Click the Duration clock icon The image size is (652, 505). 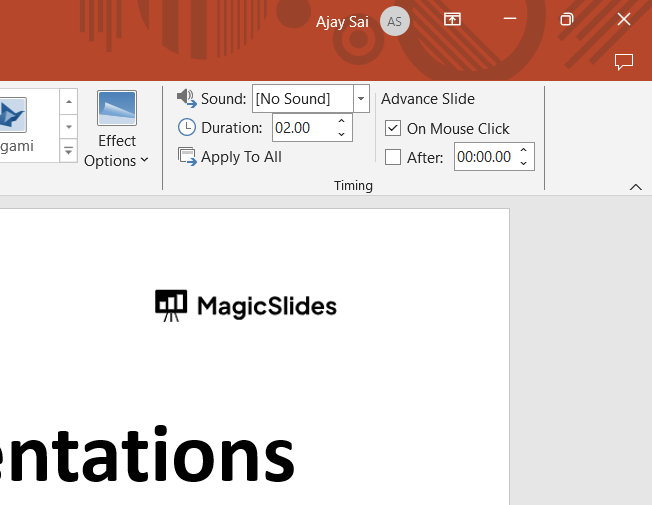pyautogui.click(x=187, y=127)
